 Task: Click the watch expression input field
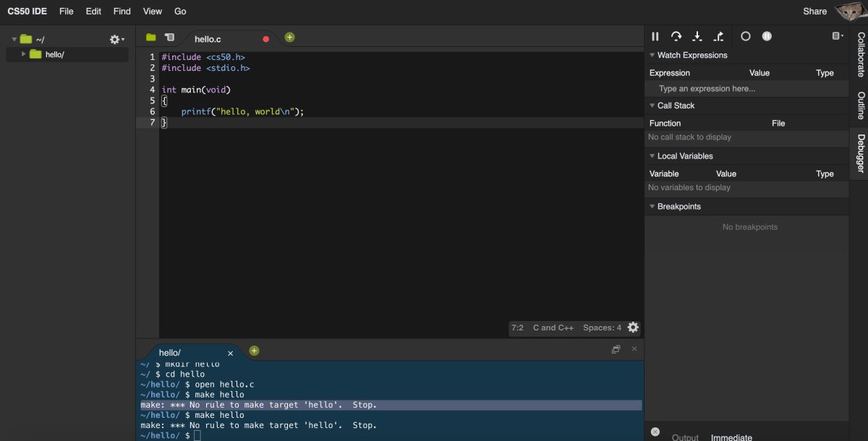click(746, 88)
